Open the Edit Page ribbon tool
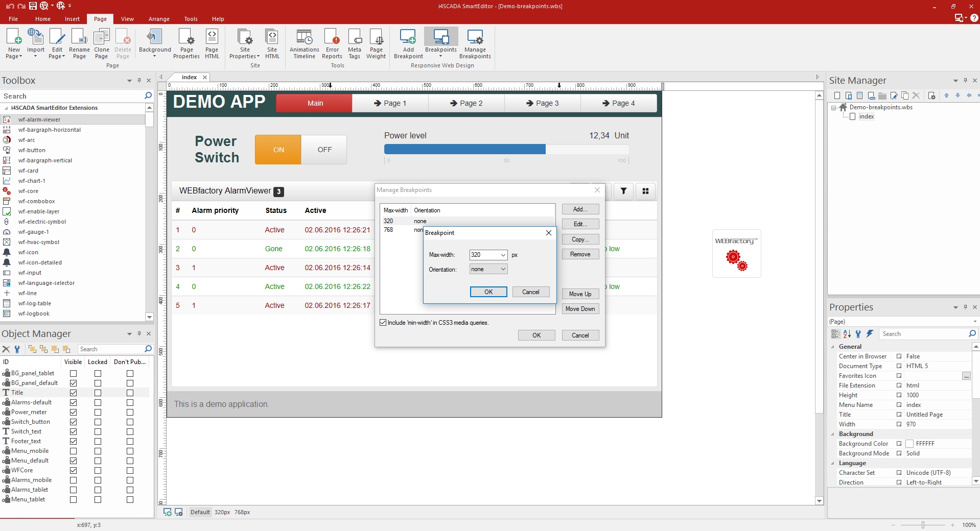The height and width of the screenshot is (531, 980). click(x=57, y=43)
